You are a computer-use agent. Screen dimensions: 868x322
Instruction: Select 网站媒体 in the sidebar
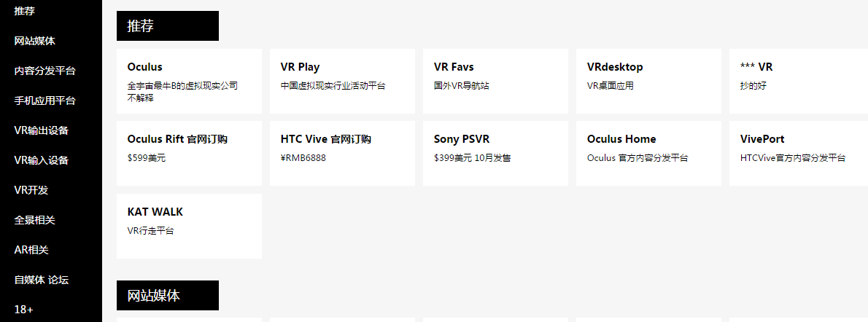[x=34, y=41]
